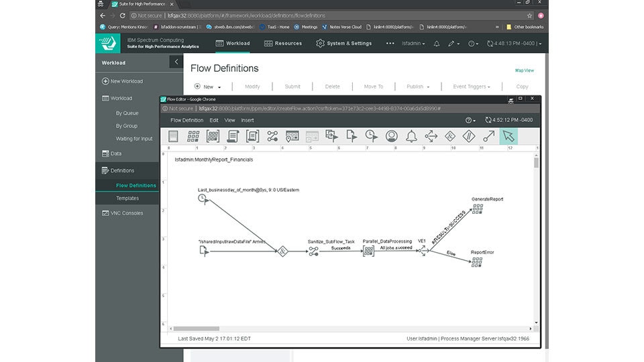Open the View menu in Flow Editor
Screen dimensions: 644x362
tap(229, 120)
